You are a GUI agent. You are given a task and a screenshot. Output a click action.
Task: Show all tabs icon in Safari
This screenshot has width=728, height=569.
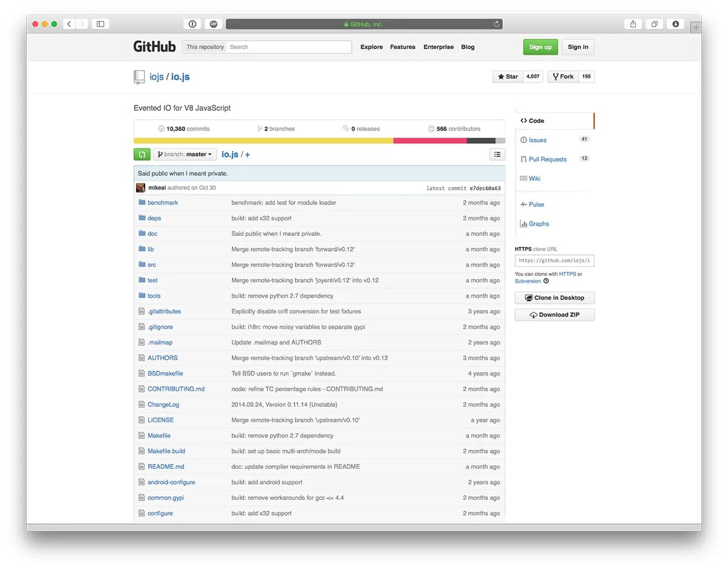[655, 24]
